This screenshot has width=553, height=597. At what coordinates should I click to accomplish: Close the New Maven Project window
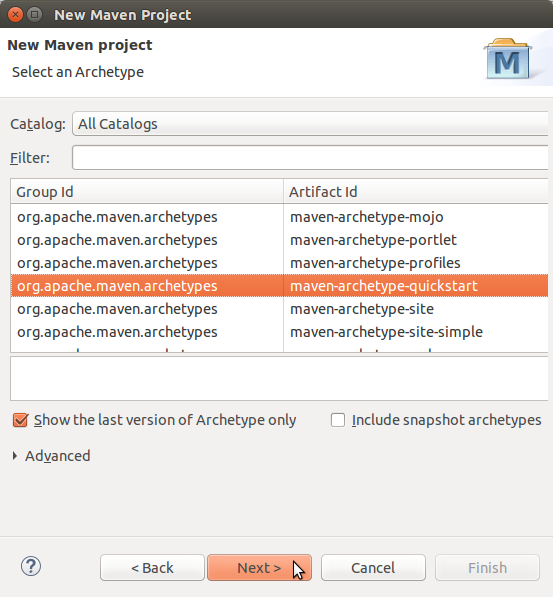pos(15,15)
